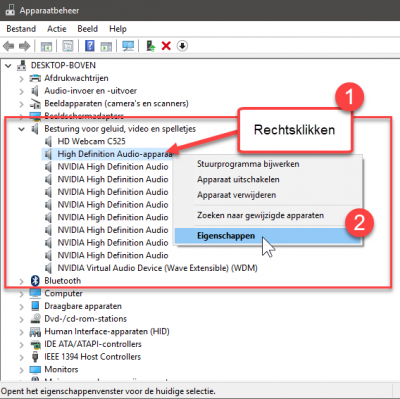Click the update driver icon with green arrow
The width and height of the screenshot is (400, 399).
[151, 46]
